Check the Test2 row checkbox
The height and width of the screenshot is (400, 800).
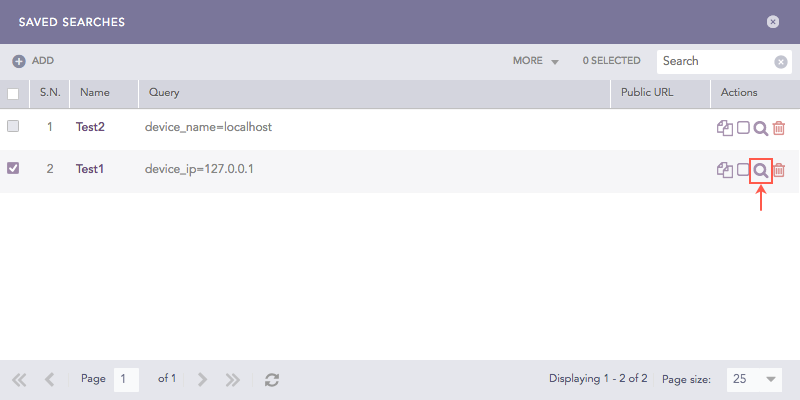point(13,127)
